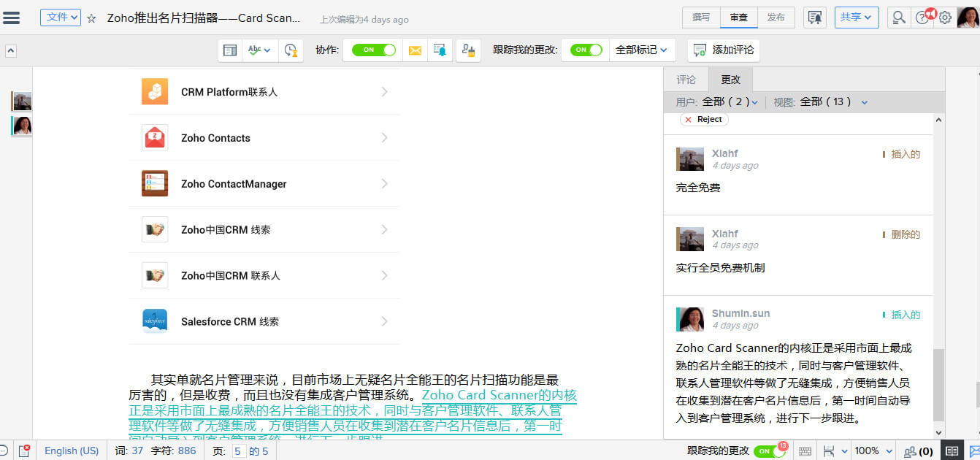Screen dimensions: 980x460
Task: Click the 添加评论 add comment button
Action: point(724,50)
